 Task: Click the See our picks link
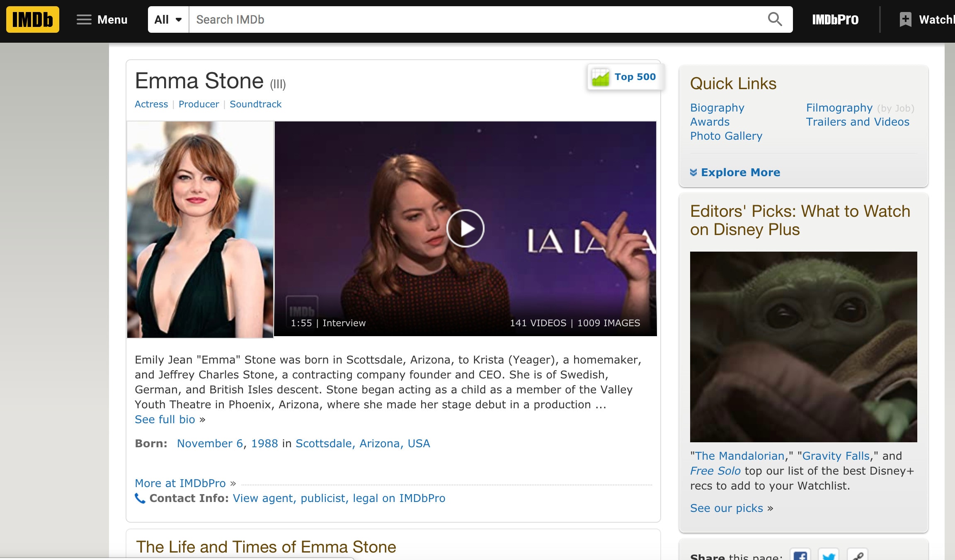coord(726,508)
